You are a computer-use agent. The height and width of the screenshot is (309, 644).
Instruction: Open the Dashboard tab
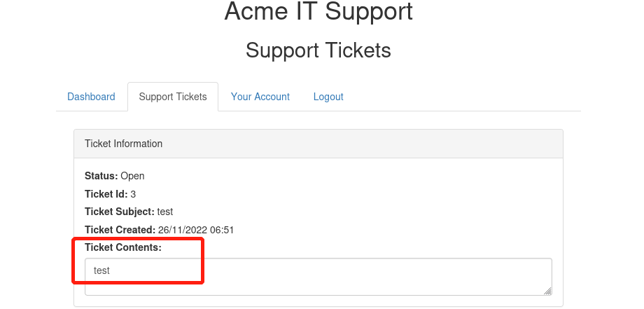click(x=91, y=97)
